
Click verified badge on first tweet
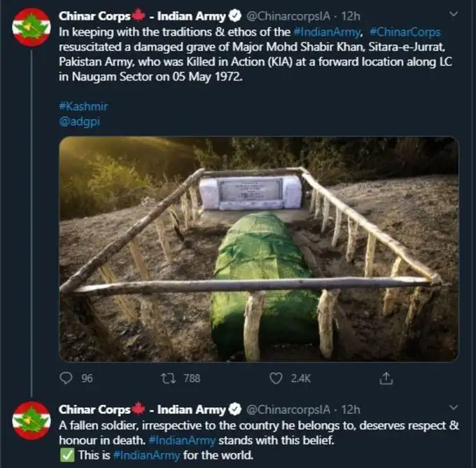click(234, 15)
